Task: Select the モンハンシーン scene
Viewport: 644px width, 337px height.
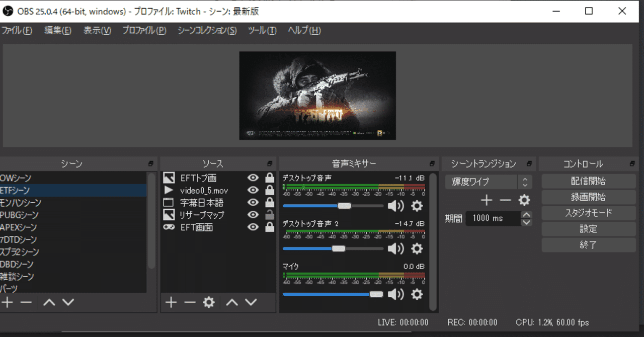Action: pyautogui.click(x=73, y=203)
